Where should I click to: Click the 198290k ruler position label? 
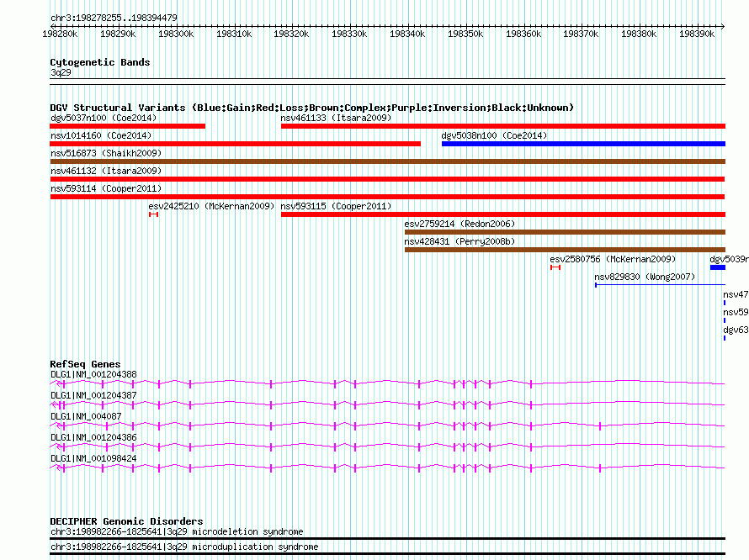point(118,34)
